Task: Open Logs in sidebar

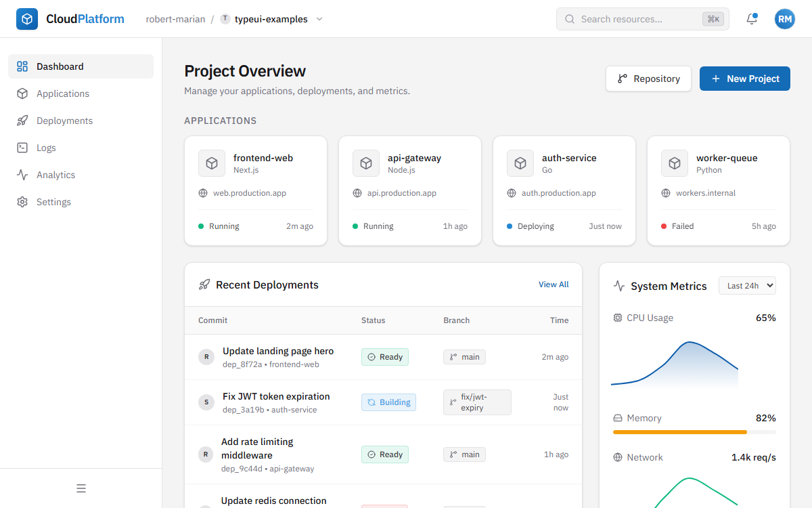Action: click(x=81, y=148)
